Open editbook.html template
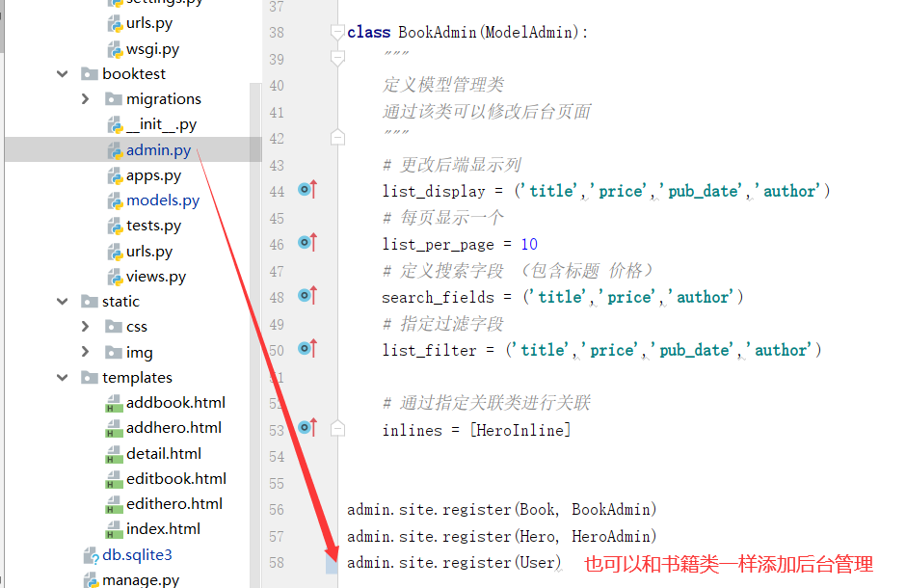 click(176, 479)
